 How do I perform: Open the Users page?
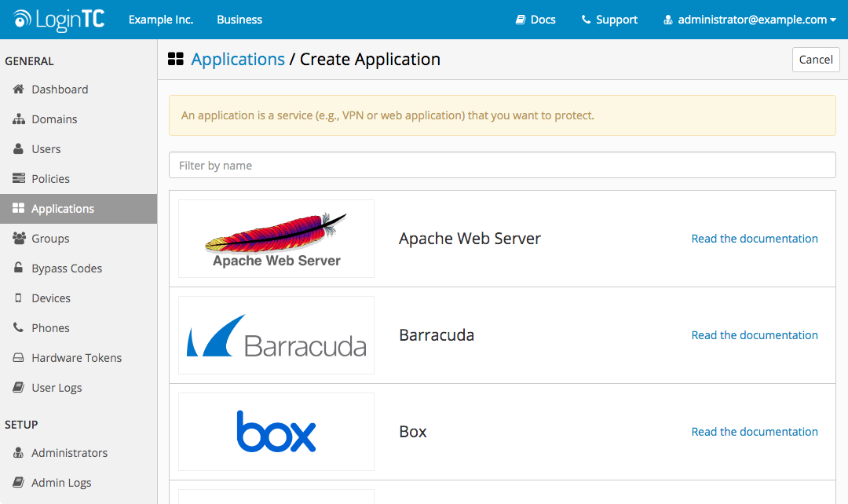click(x=46, y=148)
